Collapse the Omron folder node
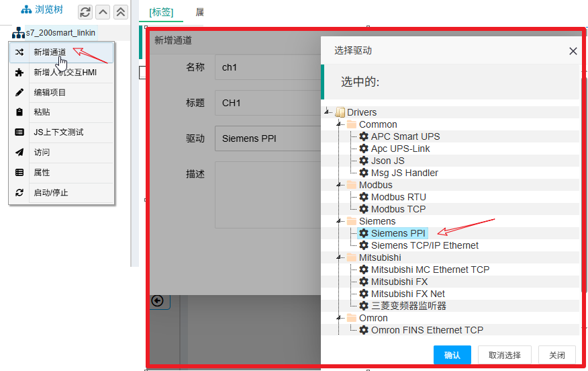Screen dimensions: 588x371 (x=340, y=318)
